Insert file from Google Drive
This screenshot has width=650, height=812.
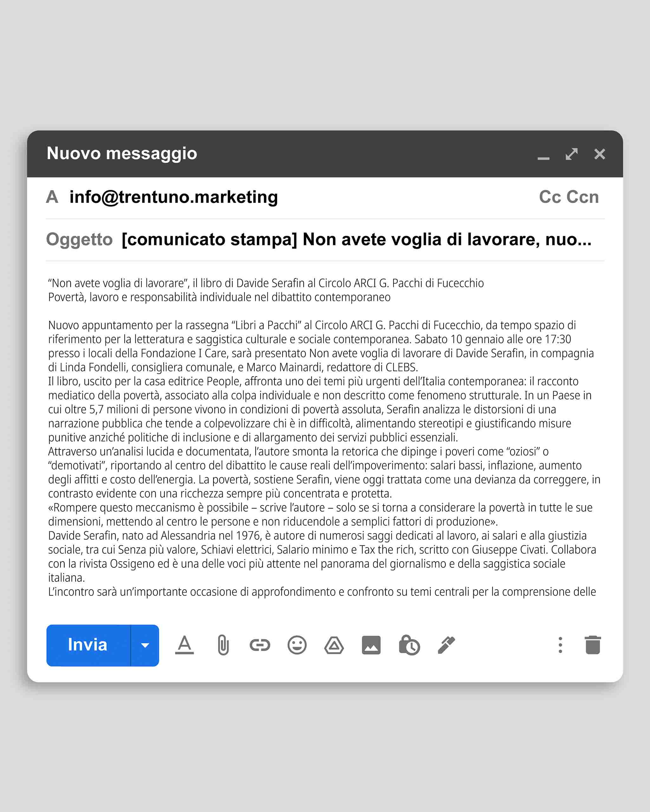point(334,645)
